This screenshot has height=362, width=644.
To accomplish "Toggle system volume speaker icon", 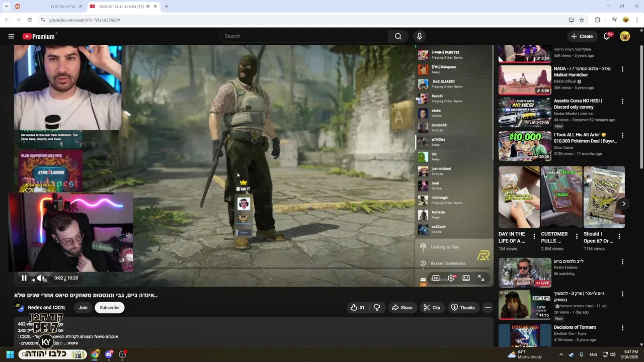I will 613,354.
